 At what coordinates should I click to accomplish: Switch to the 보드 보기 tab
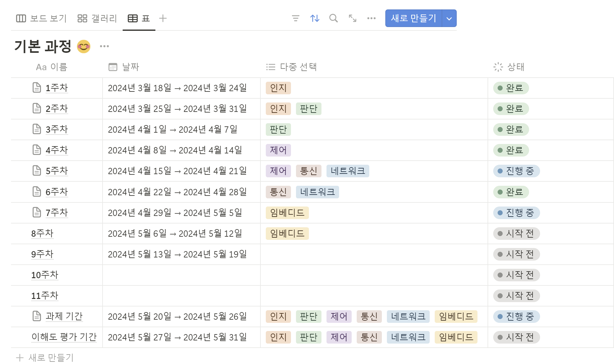[x=42, y=18]
